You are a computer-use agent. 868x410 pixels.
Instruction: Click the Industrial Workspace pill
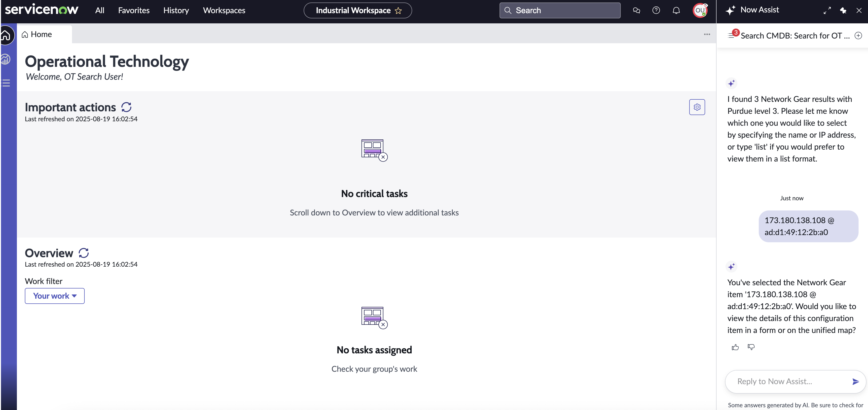[358, 10]
